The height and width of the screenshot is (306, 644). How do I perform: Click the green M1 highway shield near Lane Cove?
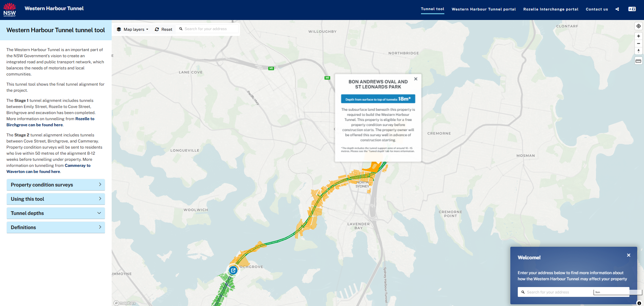coord(271,68)
